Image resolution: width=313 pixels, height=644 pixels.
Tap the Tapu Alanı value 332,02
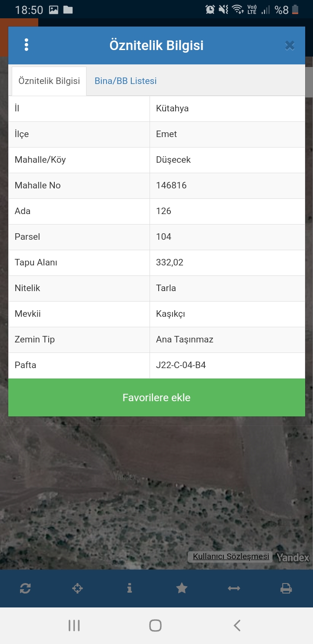[170, 262]
